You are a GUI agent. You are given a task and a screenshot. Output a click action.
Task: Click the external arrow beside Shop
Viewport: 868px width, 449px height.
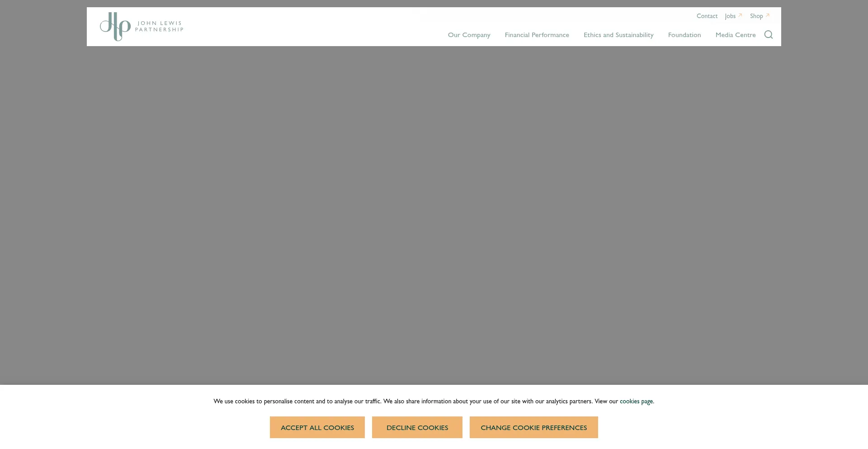767,15
